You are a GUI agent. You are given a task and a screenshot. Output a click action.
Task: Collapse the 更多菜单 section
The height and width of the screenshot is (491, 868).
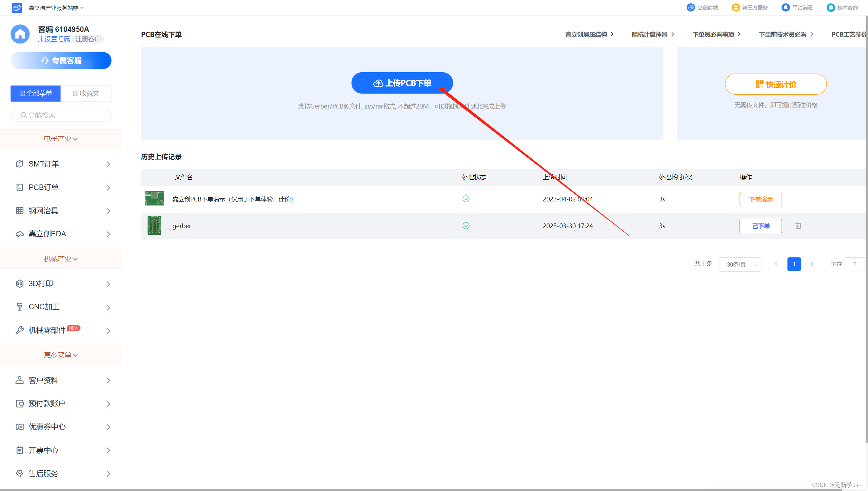pos(61,355)
